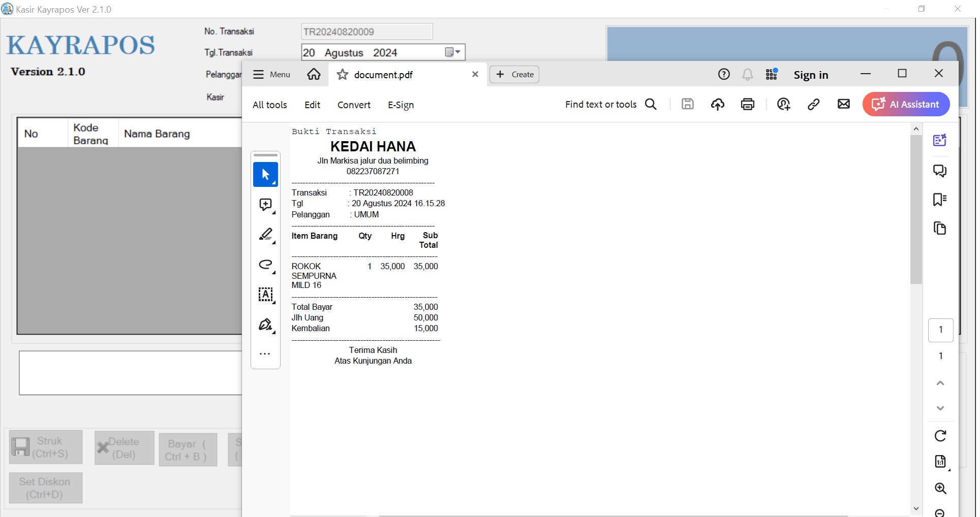Viewport: 980px width, 517px height.
Task: Open the Edit tab
Action: (x=312, y=105)
